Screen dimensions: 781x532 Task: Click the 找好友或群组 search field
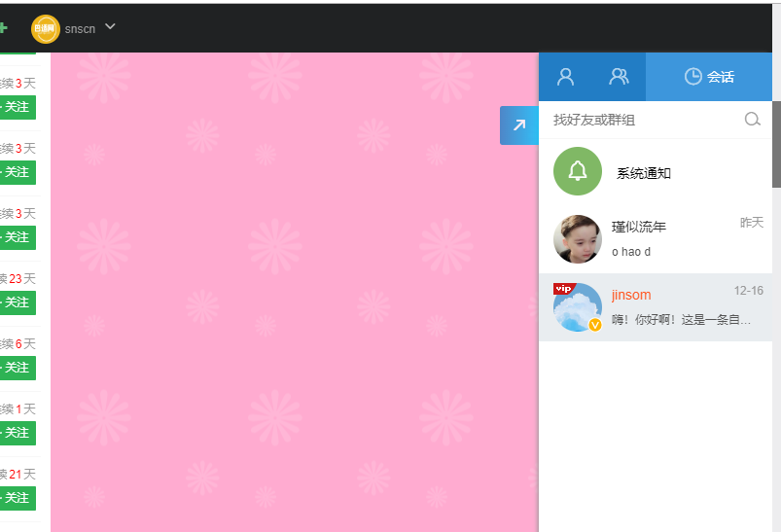tap(642, 120)
